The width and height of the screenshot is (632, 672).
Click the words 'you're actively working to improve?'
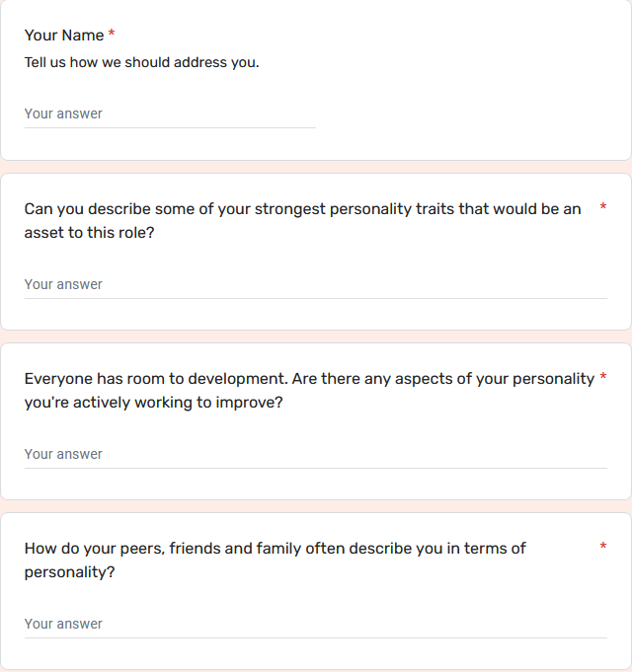pyautogui.click(x=153, y=403)
